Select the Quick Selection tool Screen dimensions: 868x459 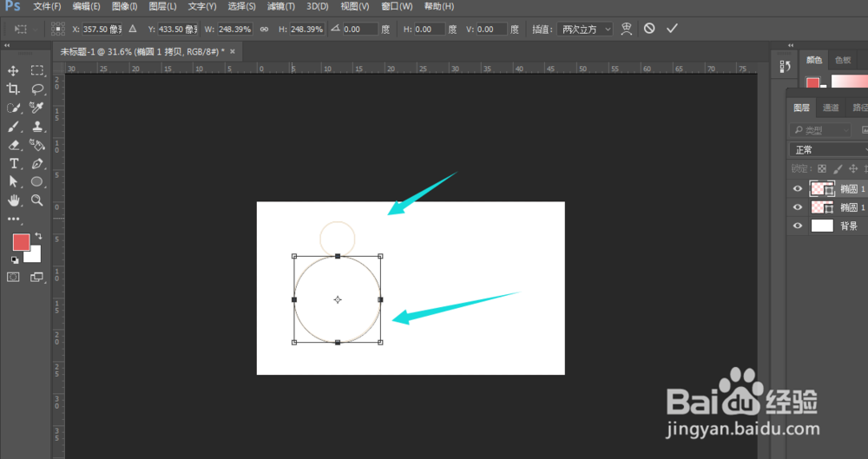point(13,108)
